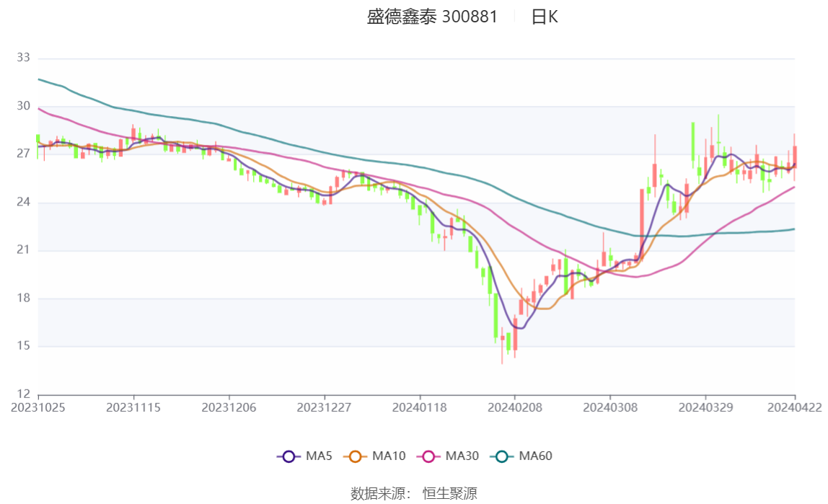Image resolution: width=828 pixels, height=504 pixels.
Task: Click the 15 price axis label
Action: (x=23, y=346)
